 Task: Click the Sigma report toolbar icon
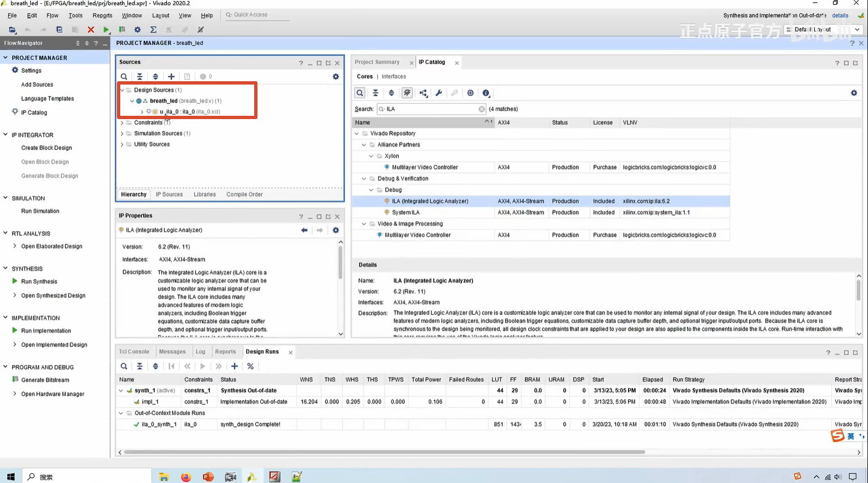[x=153, y=30]
